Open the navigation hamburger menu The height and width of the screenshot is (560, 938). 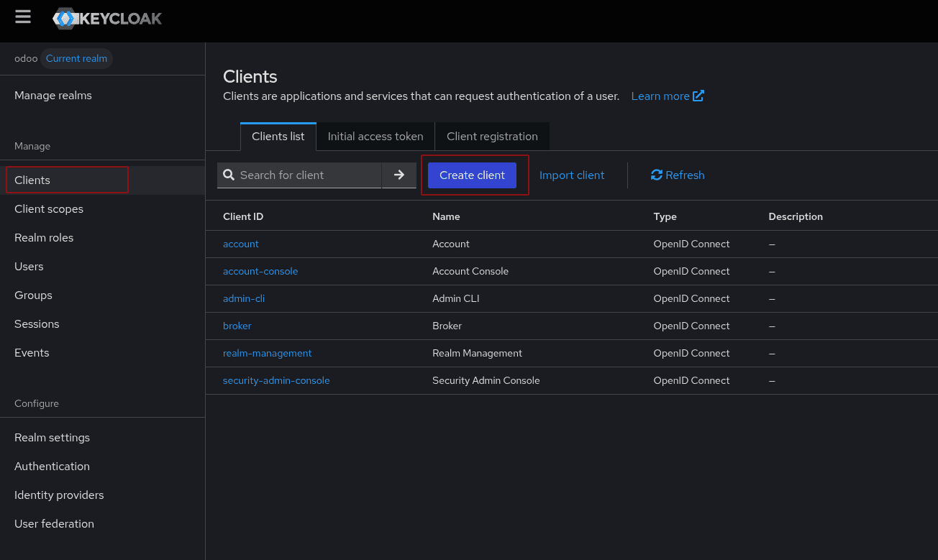click(22, 17)
